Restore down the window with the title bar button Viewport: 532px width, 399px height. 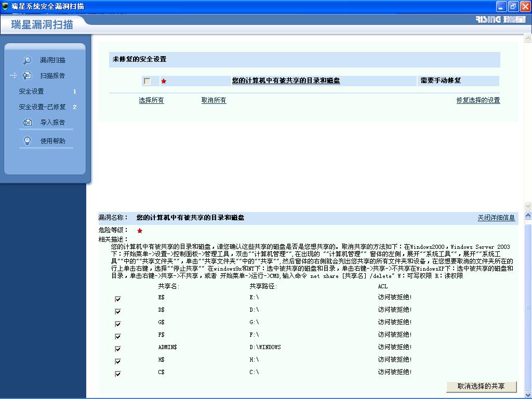tap(513, 6)
